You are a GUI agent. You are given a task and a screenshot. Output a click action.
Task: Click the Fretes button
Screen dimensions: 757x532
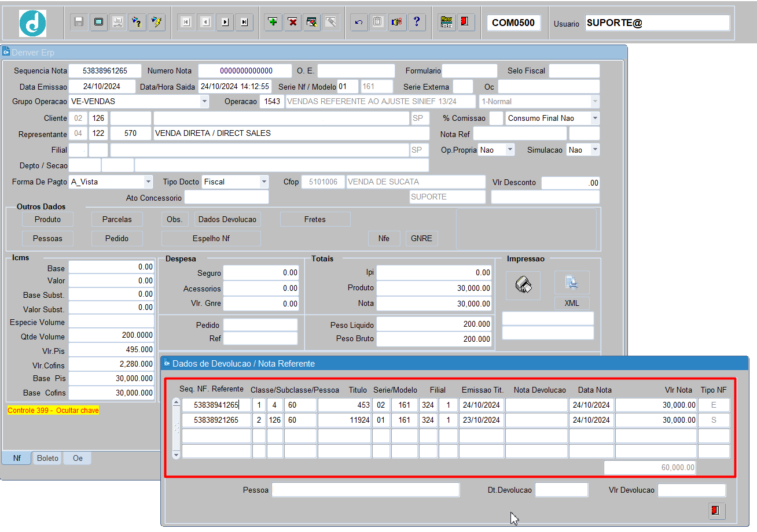(x=315, y=220)
